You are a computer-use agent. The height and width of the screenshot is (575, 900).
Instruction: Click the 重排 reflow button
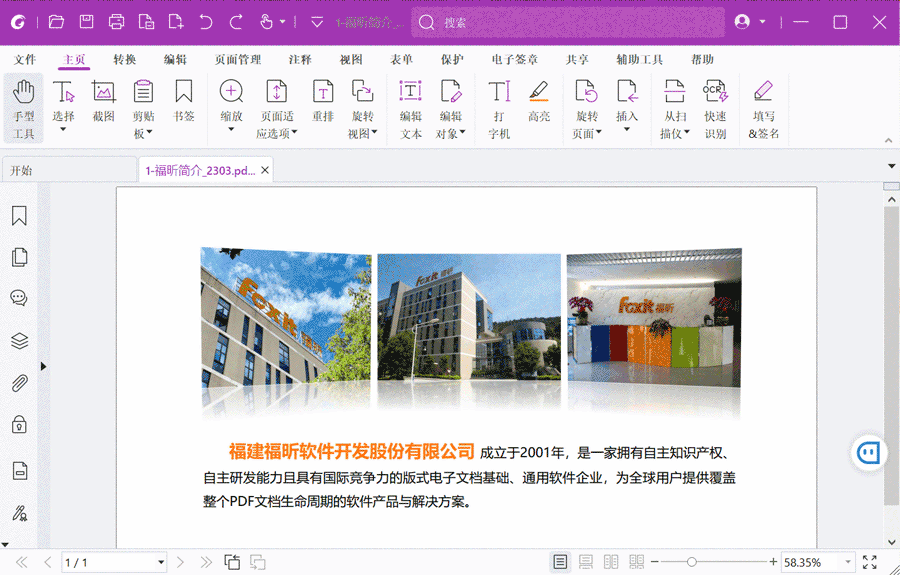pyautogui.click(x=323, y=102)
